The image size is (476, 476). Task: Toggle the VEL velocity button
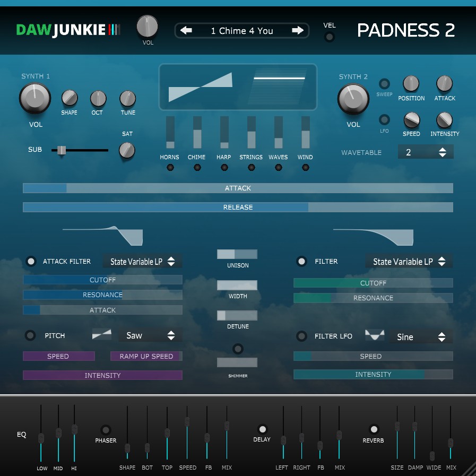click(329, 36)
